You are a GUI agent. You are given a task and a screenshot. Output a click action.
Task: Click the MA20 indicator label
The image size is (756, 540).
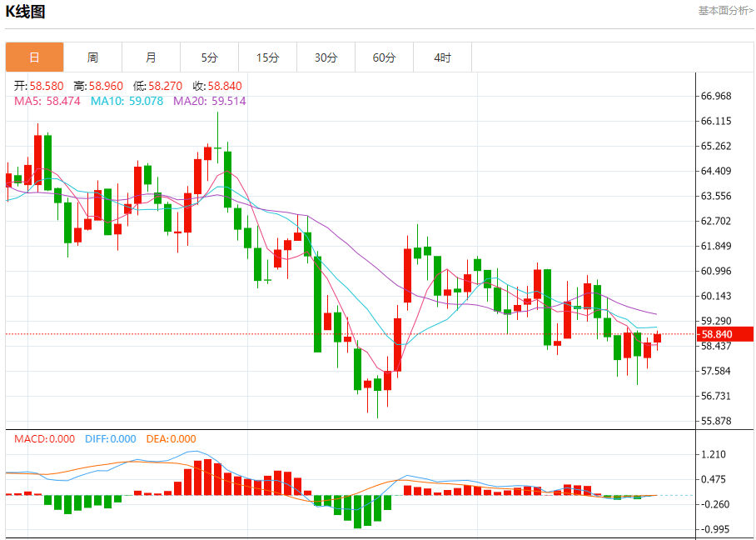click(x=209, y=101)
